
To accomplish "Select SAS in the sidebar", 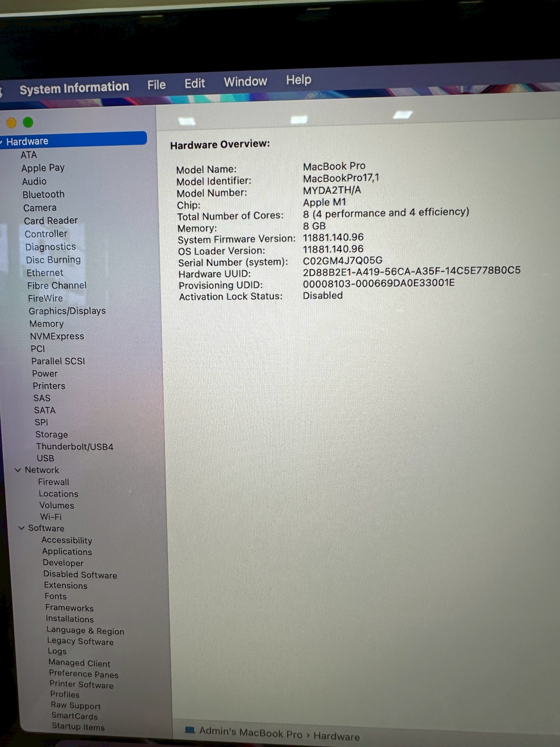I will coord(42,398).
